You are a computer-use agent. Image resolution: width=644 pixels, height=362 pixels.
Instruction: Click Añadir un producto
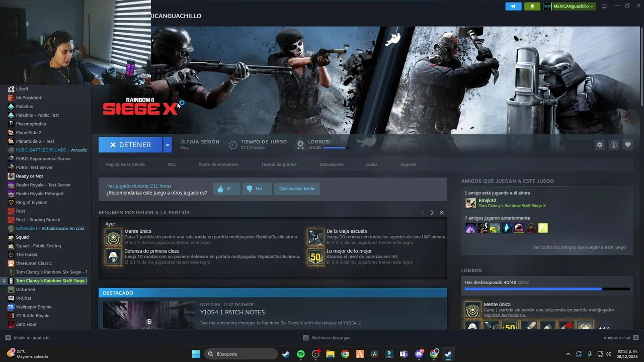[28, 338]
